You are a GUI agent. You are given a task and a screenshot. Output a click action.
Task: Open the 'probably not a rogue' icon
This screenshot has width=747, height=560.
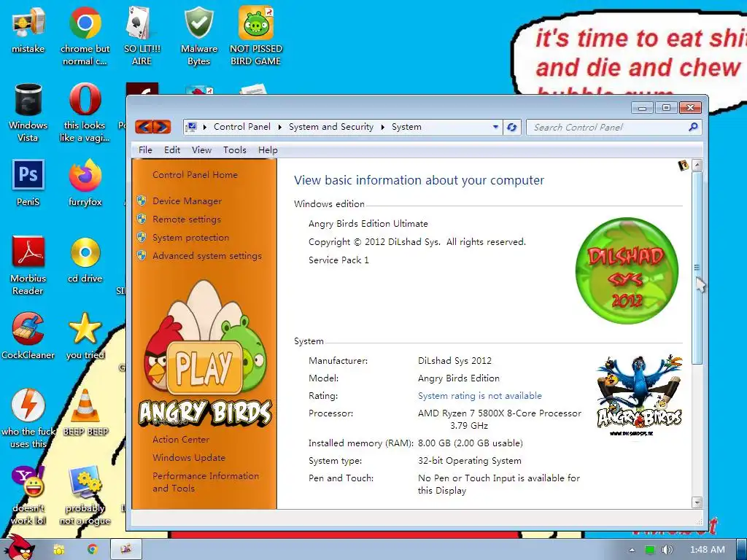coord(85,495)
